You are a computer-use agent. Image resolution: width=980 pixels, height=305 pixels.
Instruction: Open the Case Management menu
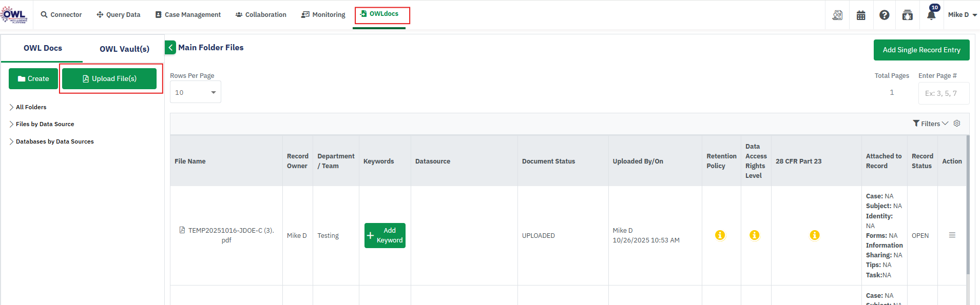[188, 15]
